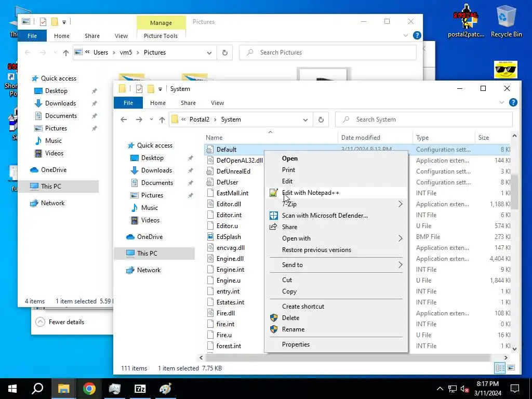Open Customize Quick Access Toolbar dropdown in System window

pos(160,89)
